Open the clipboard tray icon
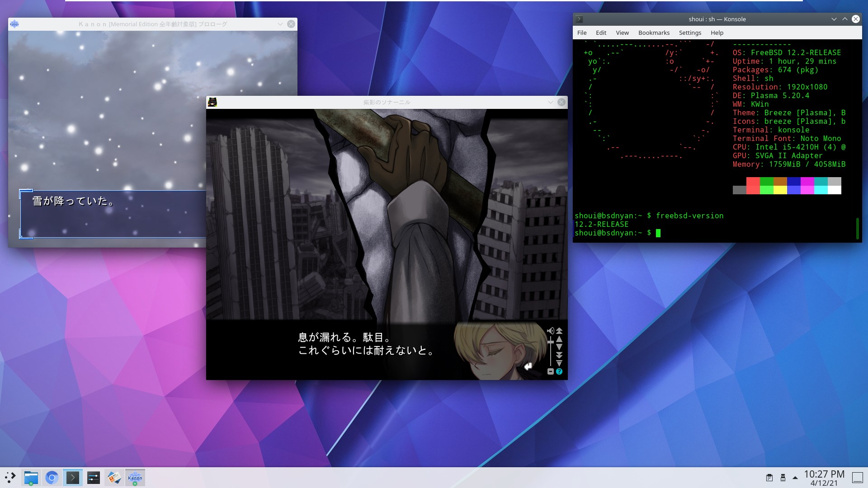The height and width of the screenshot is (488, 868). (769, 478)
